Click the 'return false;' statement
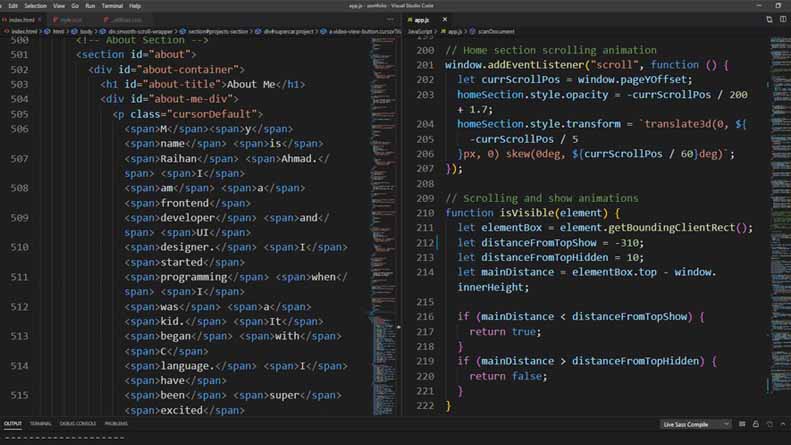 pos(508,376)
